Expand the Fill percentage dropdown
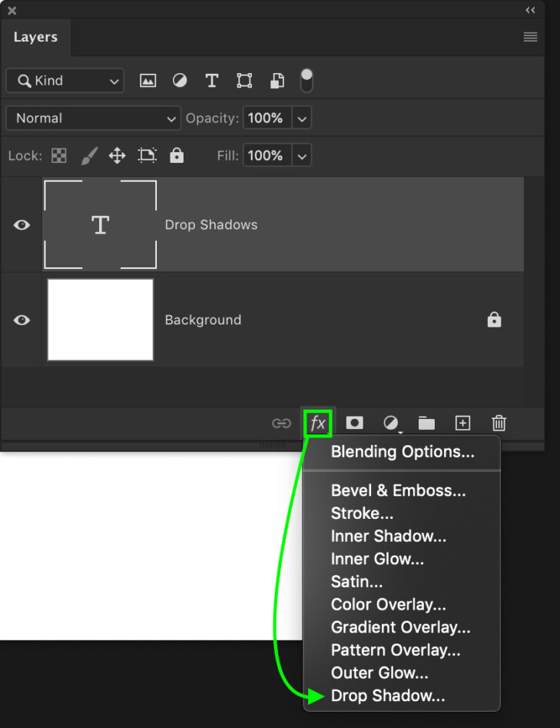Image resolution: width=560 pixels, height=728 pixels. 302,155
